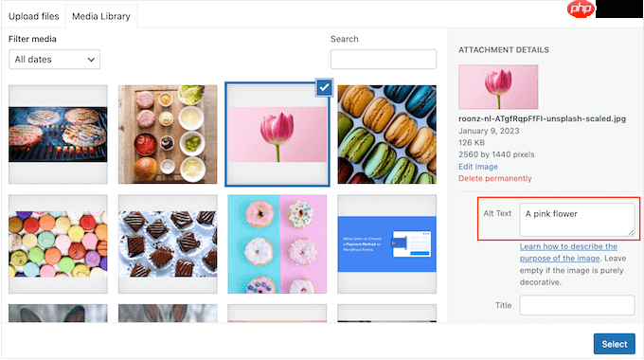The image size is (644, 360).
Task: Open the Media Library tab
Action: click(101, 16)
